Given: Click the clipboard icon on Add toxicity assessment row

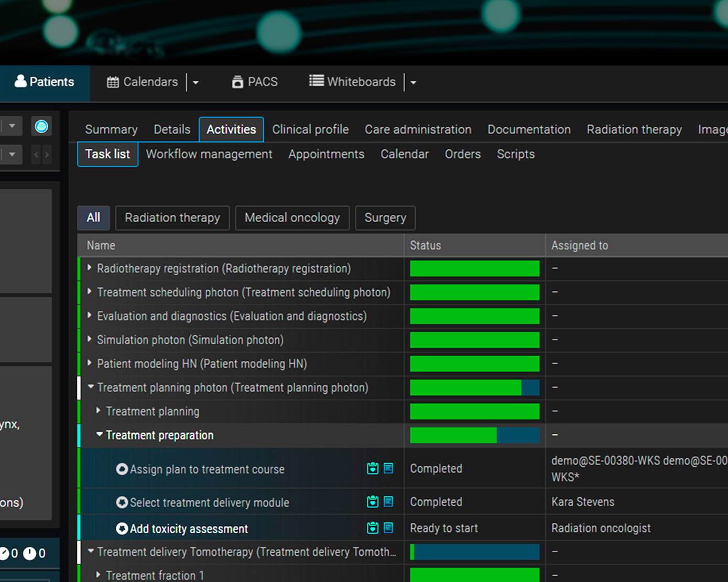Looking at the screenshot, I should click(373, 528).
